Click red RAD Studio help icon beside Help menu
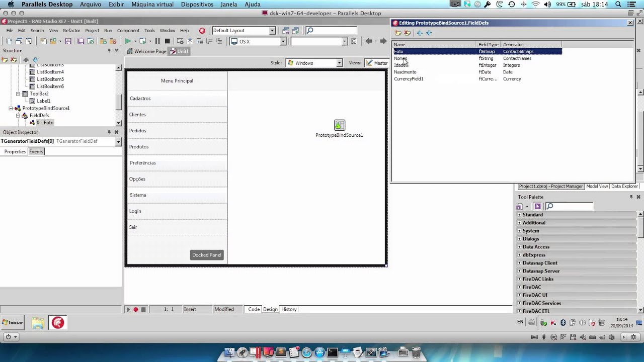644x362 pixels. [x=202, y=31]
